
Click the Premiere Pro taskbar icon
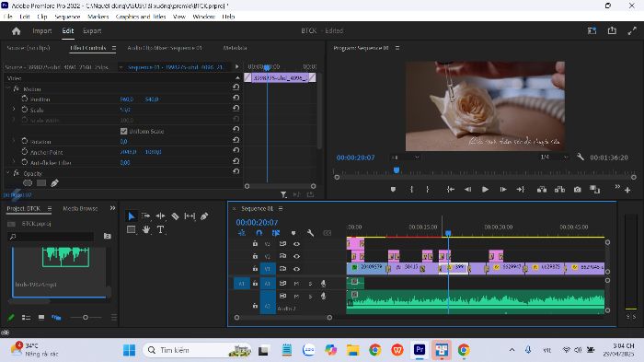pyautogui.click(x=420, y=350)
